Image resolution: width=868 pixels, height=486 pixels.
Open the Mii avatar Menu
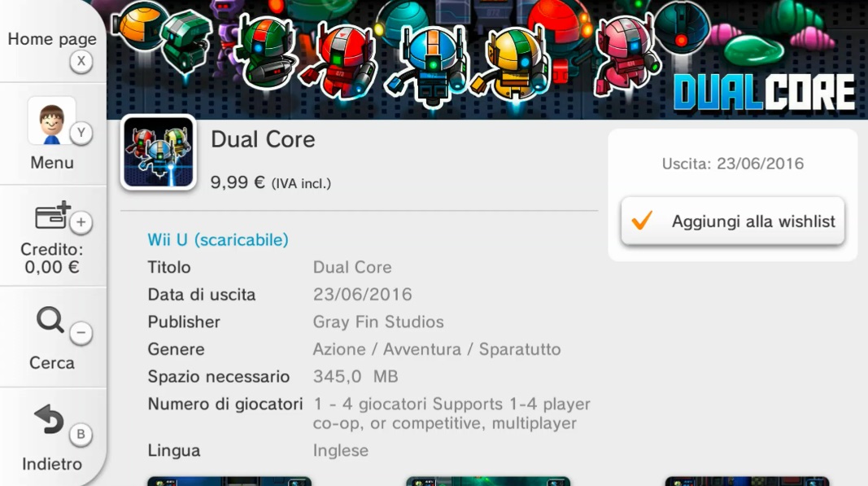tap(51, 134)
